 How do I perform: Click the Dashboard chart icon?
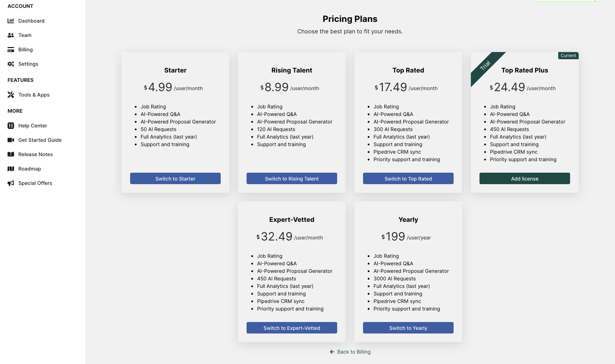[x=11, y=21]
